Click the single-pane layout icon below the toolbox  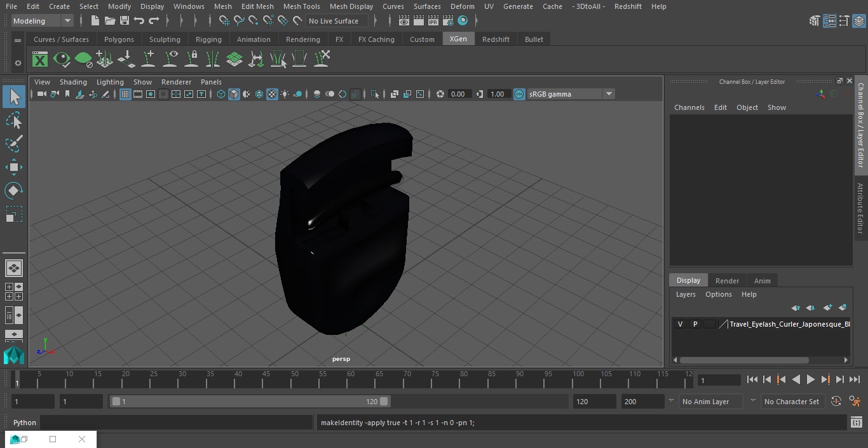[x=13, y=268]
